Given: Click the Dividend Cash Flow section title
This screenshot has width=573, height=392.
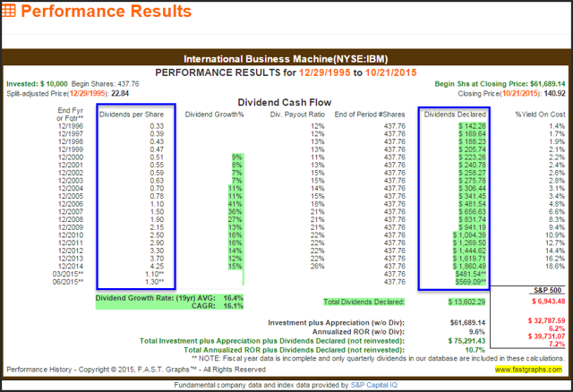Looking at the screenshot, I should 285,102.
